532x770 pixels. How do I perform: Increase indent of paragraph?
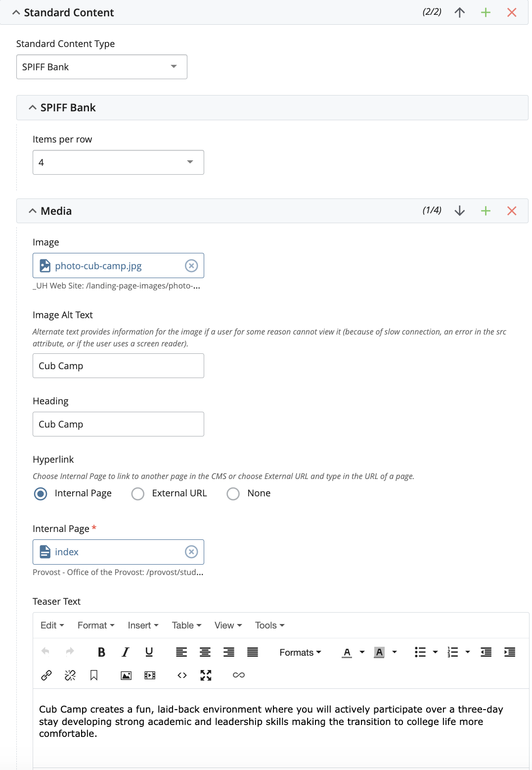[x=510, y=652]
